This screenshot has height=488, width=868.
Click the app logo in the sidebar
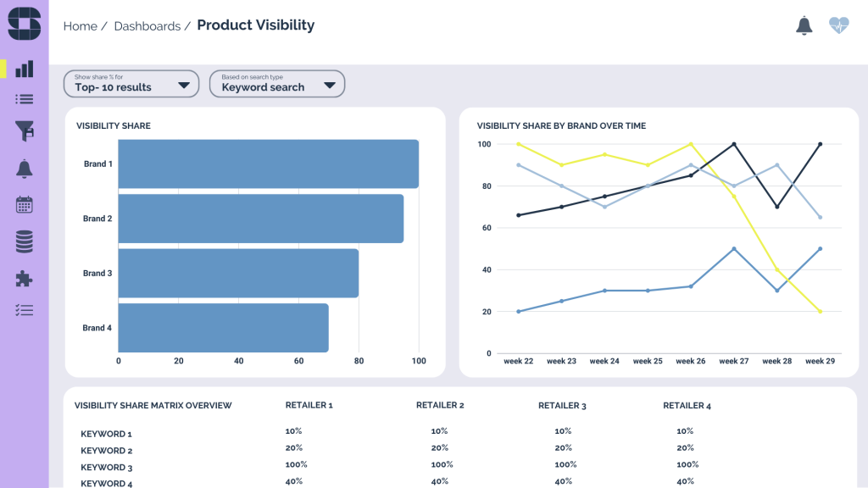coord(24,24)
